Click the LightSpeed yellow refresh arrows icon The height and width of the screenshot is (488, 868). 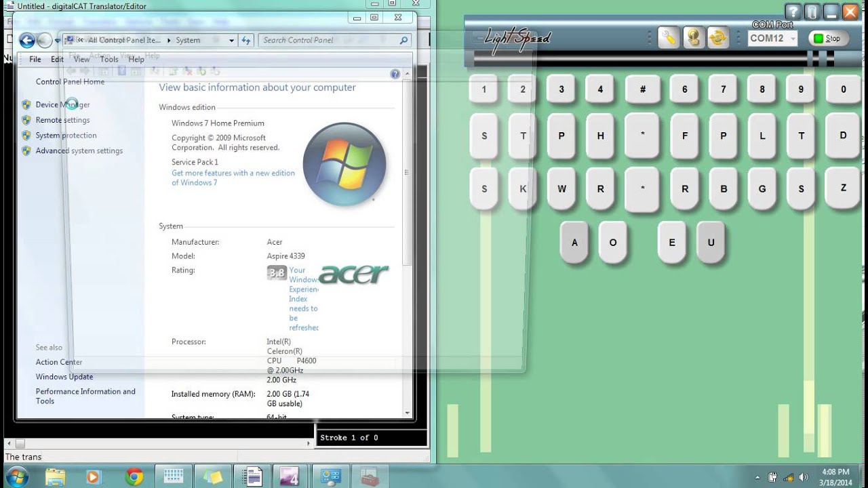(717, 38)
